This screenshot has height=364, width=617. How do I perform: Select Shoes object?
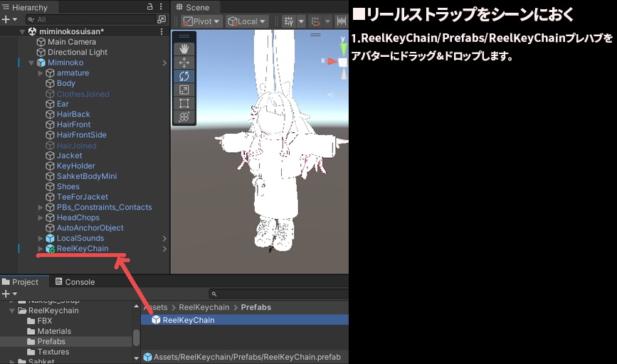click(68, 186)
